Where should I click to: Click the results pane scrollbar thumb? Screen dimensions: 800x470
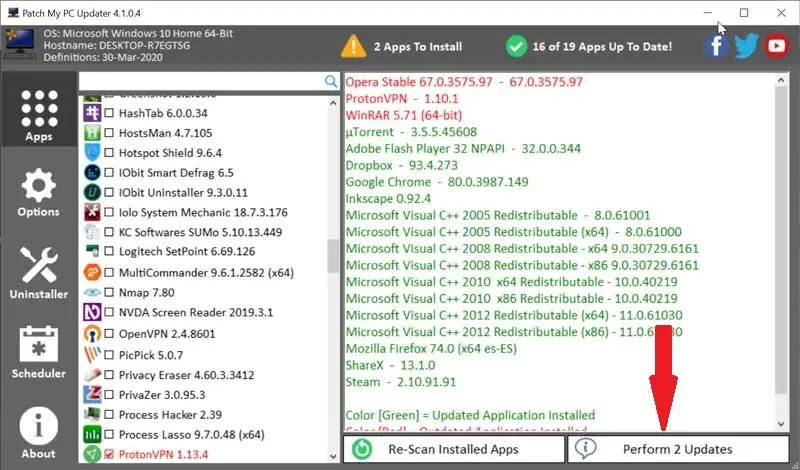click(x=781, y=240)
